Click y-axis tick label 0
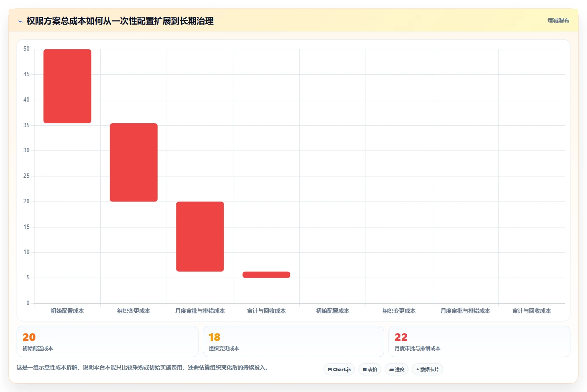This screenshot has width=587, height=392. (x=28, y=303)
